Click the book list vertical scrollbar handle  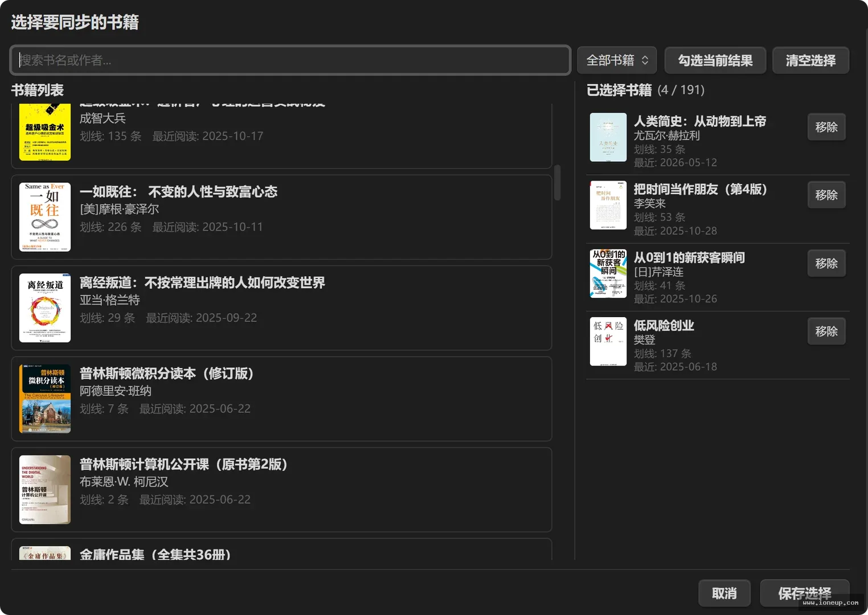[557, 183]
